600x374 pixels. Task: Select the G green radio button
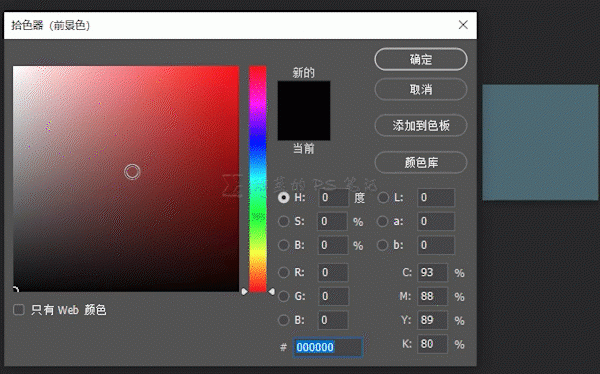[x=284, y=296]
